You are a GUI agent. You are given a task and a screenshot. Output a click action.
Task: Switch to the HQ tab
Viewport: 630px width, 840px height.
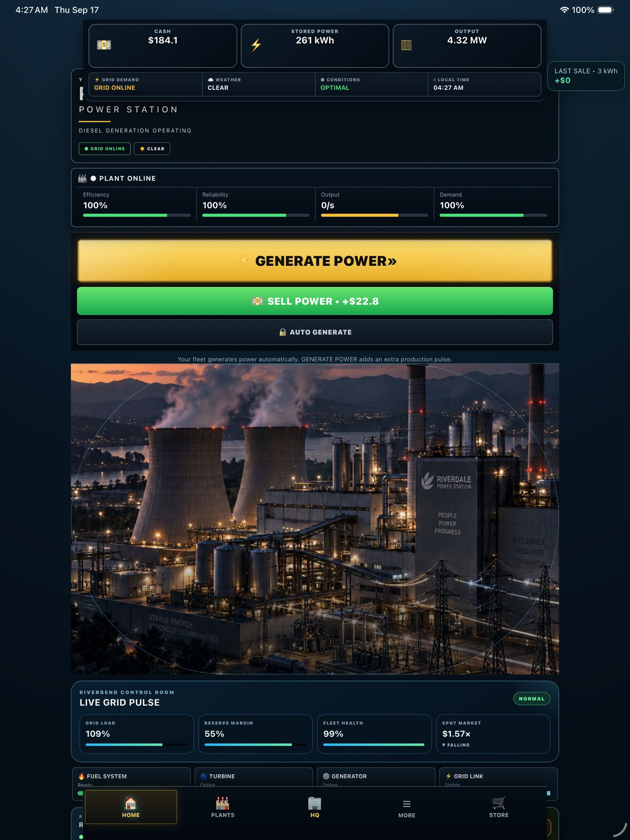315,807
